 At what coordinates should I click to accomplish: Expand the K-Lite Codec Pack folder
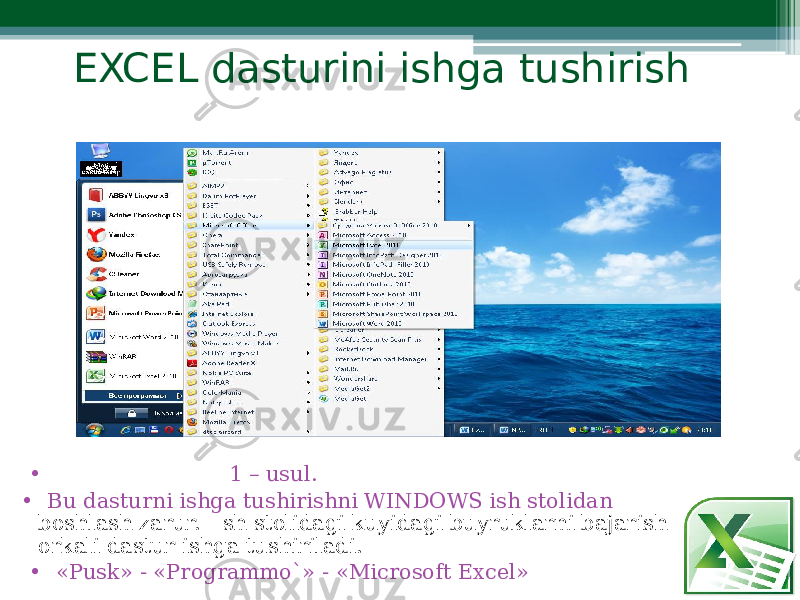tap(248, 215)
